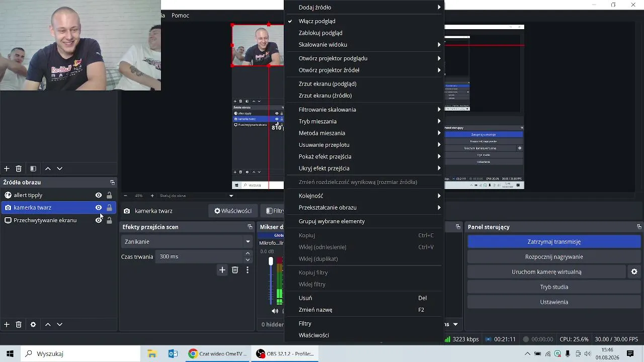Open the Windows Start menu
The width and height of the screenshot is (644, 362).
coord(10,354)
